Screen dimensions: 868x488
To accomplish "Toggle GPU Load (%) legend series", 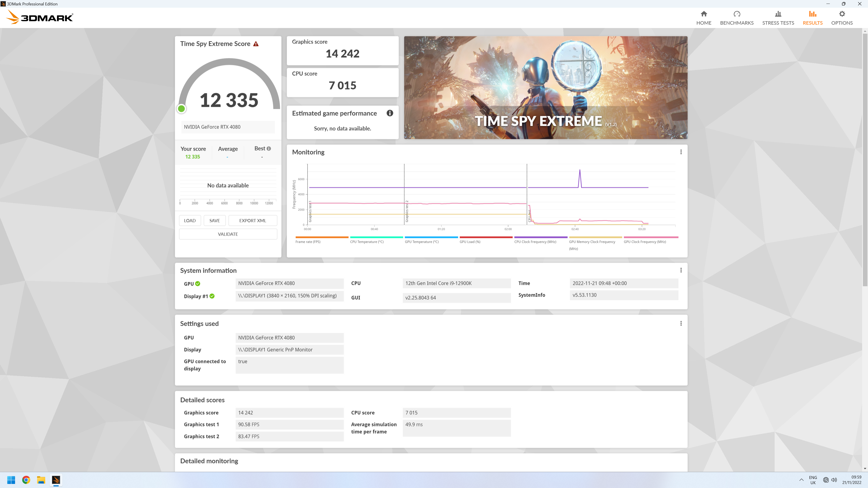I will 470,242.
